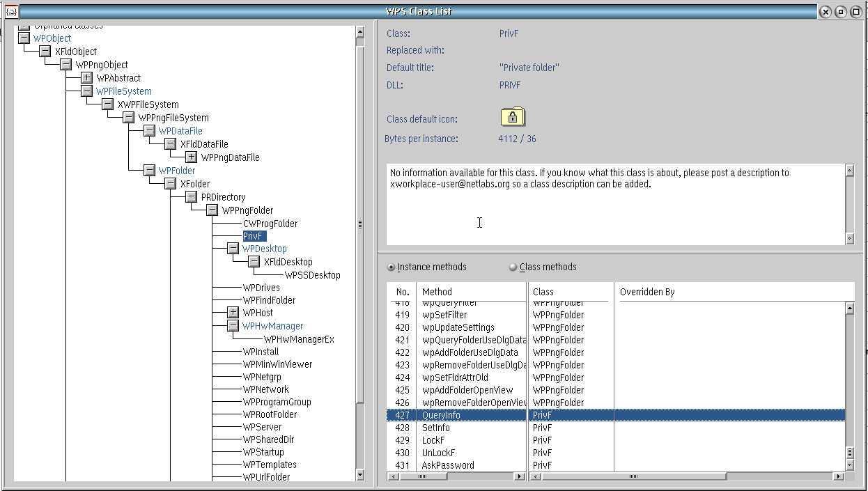Select WPInstall class in tree

(x=261, y=352)
